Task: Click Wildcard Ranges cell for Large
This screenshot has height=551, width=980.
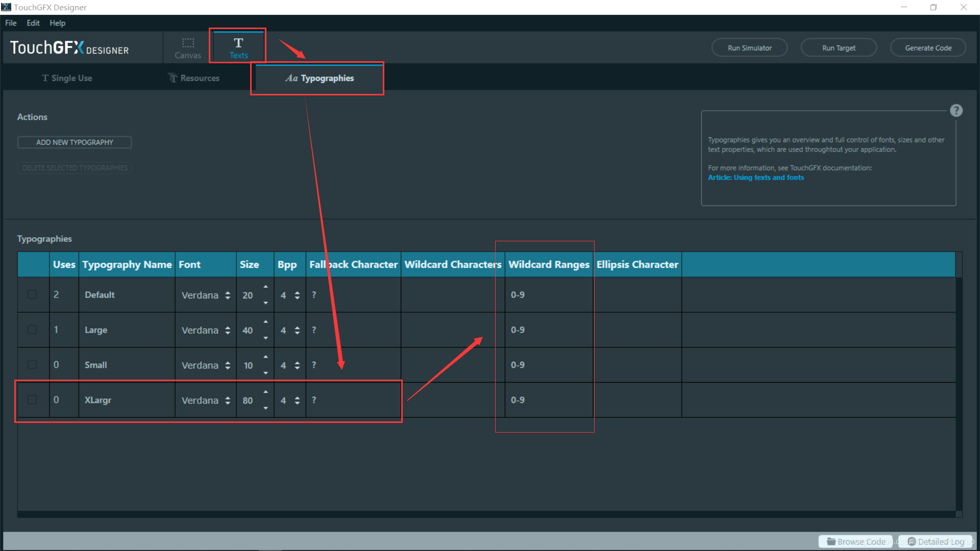Action: click(549, 330)
